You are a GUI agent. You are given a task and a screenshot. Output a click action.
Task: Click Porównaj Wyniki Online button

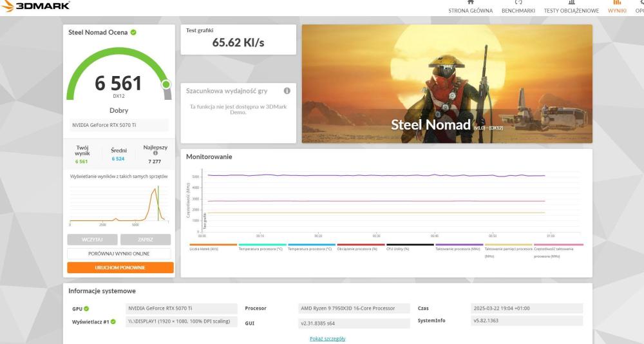tap(118, 254)
